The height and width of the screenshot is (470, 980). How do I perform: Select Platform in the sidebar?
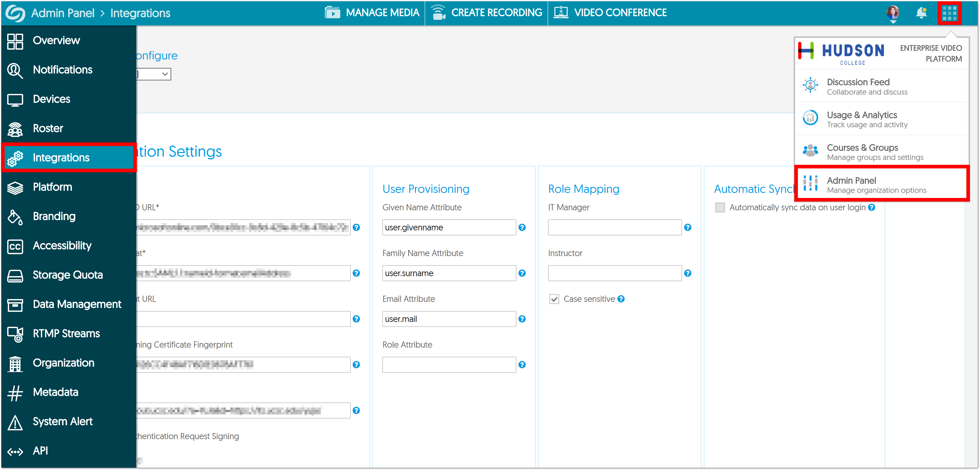52,187
